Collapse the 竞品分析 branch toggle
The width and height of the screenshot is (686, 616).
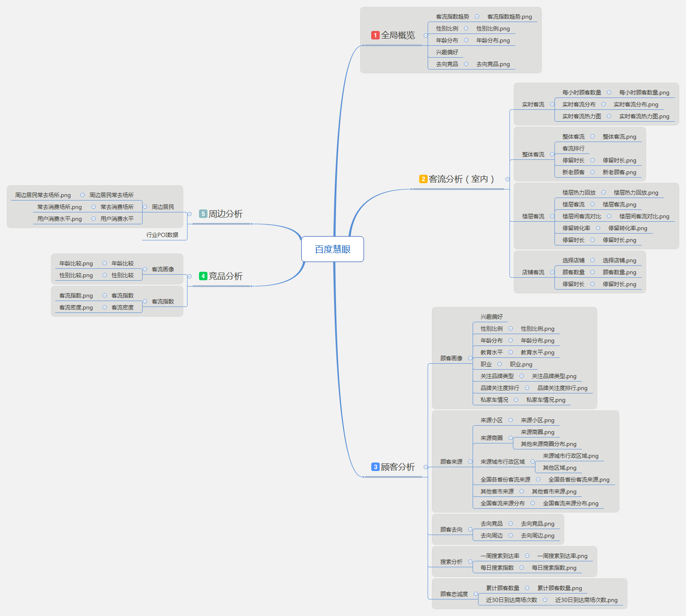click(190, 276)
